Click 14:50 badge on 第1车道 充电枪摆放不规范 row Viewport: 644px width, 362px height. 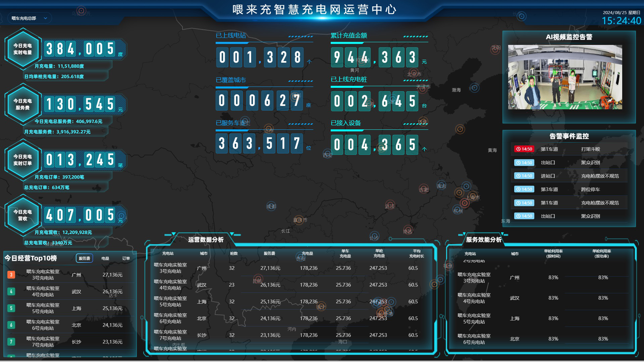pos(524,203)
